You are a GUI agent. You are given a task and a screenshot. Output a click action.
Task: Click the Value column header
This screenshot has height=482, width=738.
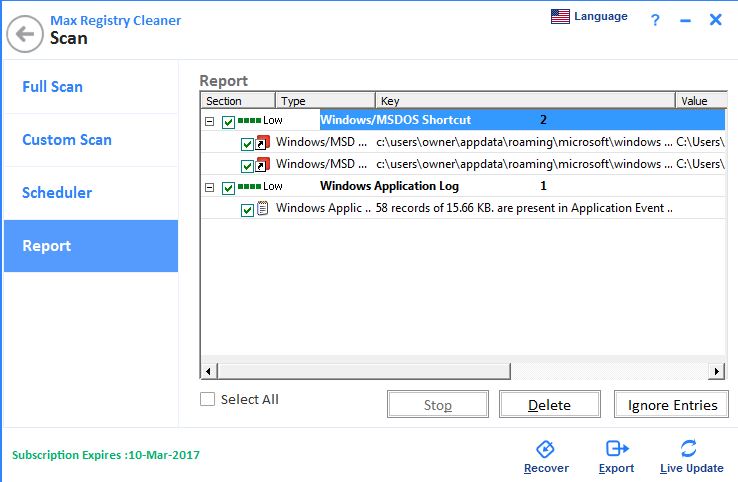701,101
